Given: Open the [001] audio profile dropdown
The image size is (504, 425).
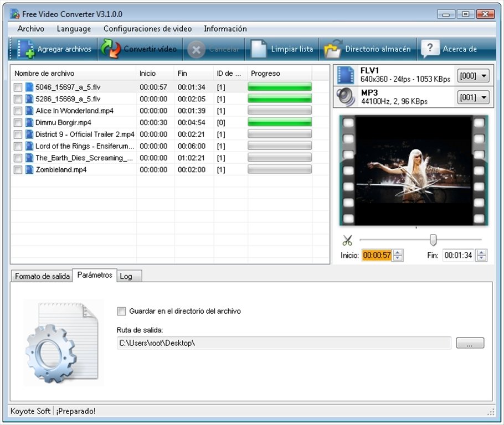Looking at the screenshot, I should click(x=473, y=97).
